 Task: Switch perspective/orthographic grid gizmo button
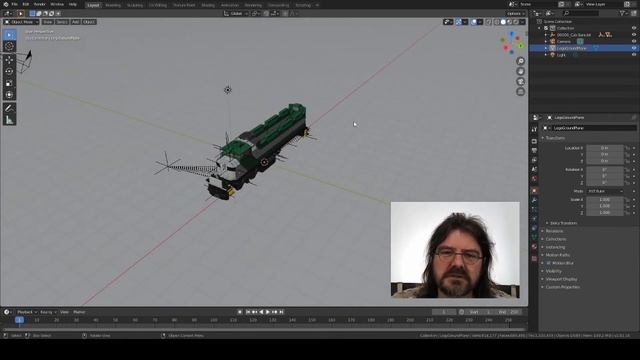(x=520, y=92)
